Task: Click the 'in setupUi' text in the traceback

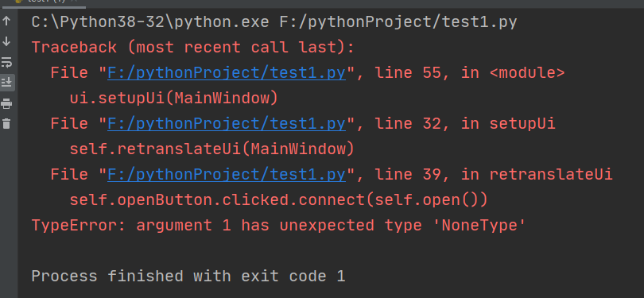Action: (508, 124)
